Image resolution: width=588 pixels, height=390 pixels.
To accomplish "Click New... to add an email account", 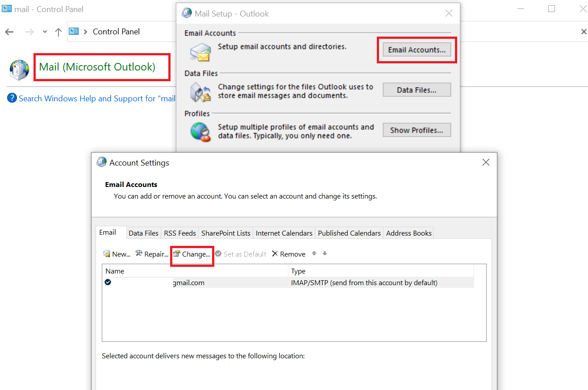I will (x=117, y=254).
